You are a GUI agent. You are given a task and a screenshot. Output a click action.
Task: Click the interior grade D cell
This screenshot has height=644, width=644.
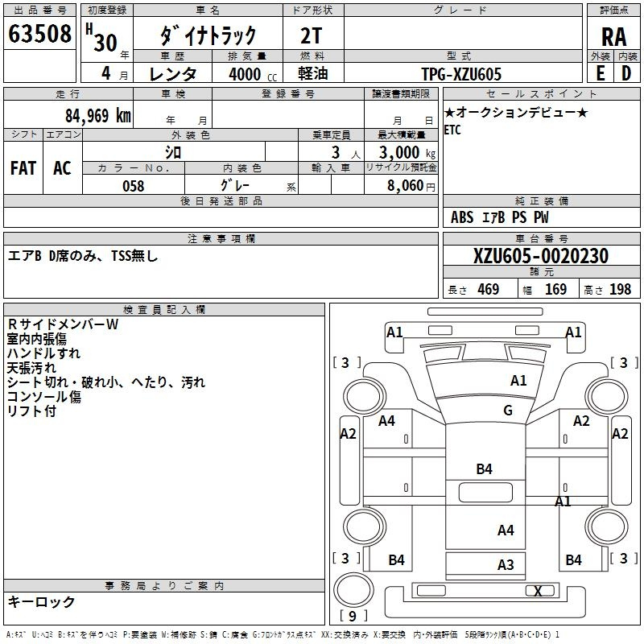click(x=626, y=73)
